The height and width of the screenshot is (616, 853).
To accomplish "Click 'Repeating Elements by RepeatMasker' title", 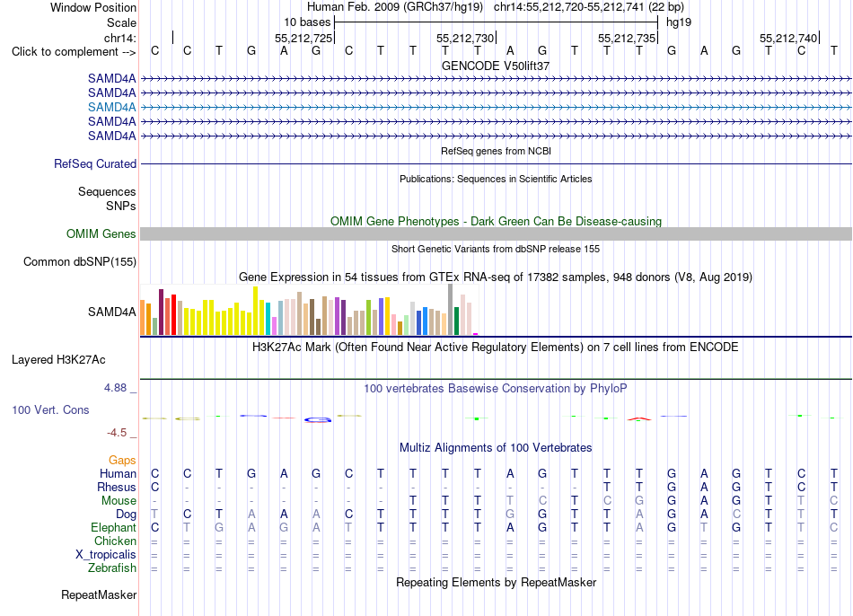I will click(x=496, y=583).
